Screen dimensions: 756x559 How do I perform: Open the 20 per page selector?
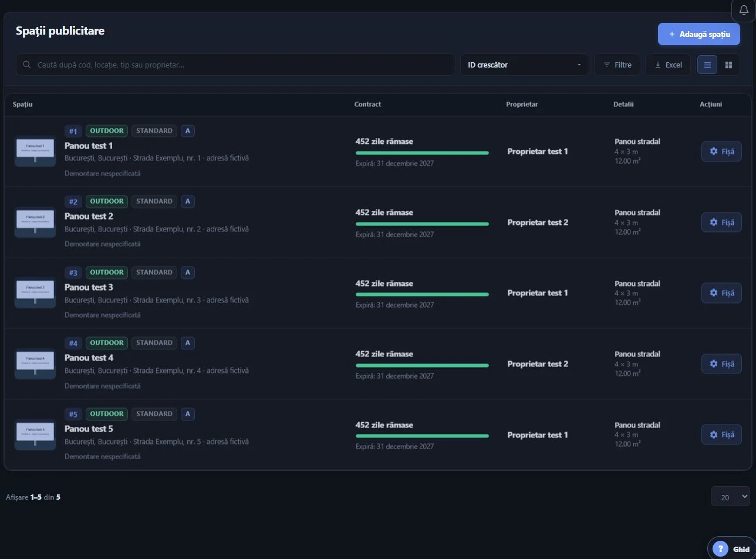[x=730, y=497]
